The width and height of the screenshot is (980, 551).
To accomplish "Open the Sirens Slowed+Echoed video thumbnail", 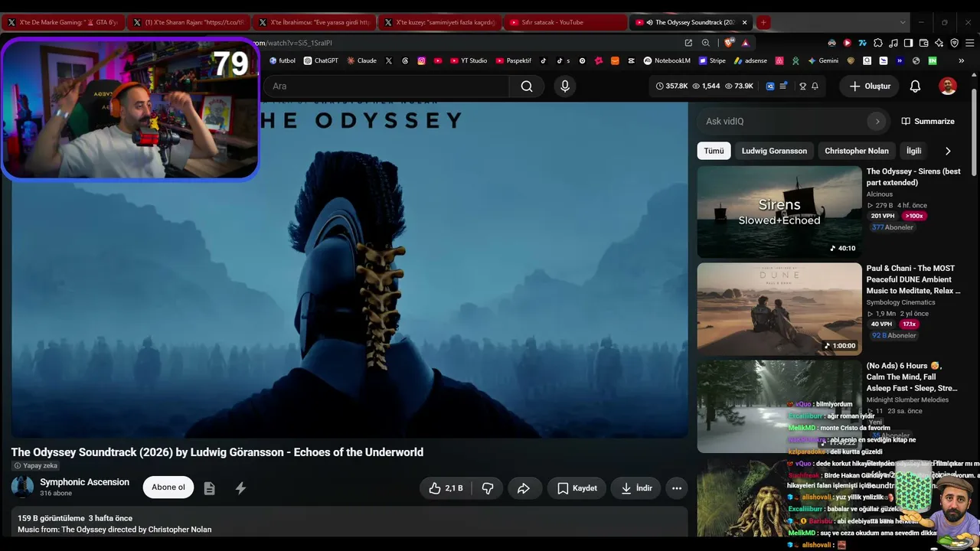I will [x=779, y=212].
